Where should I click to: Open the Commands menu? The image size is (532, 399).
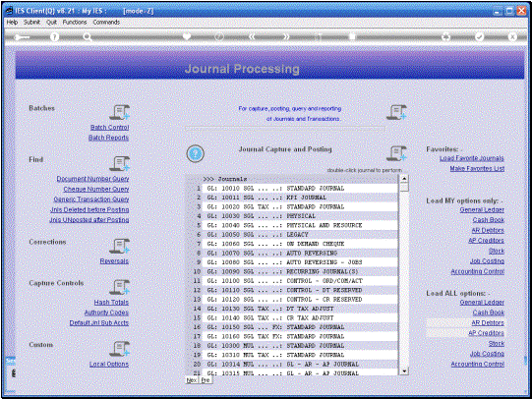[106, 22]
